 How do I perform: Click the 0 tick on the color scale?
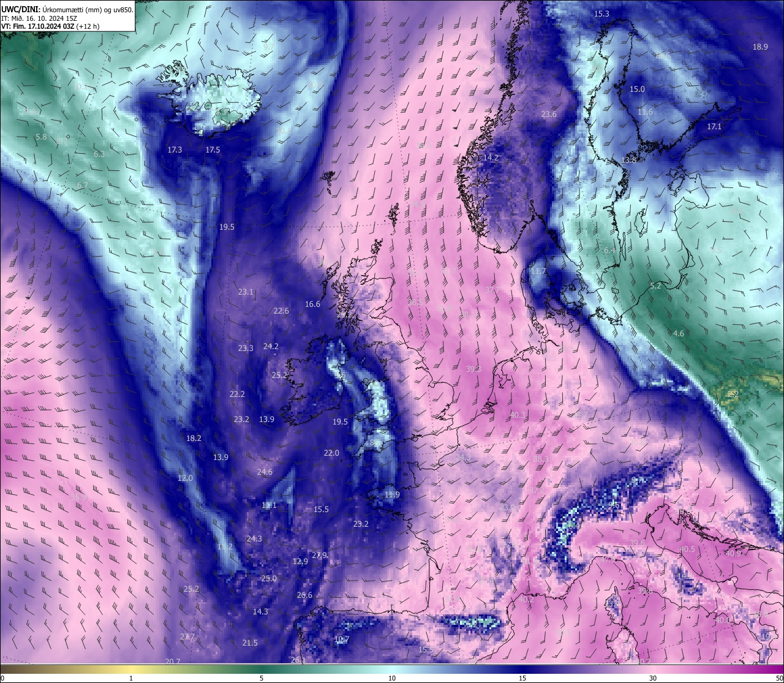2,678
